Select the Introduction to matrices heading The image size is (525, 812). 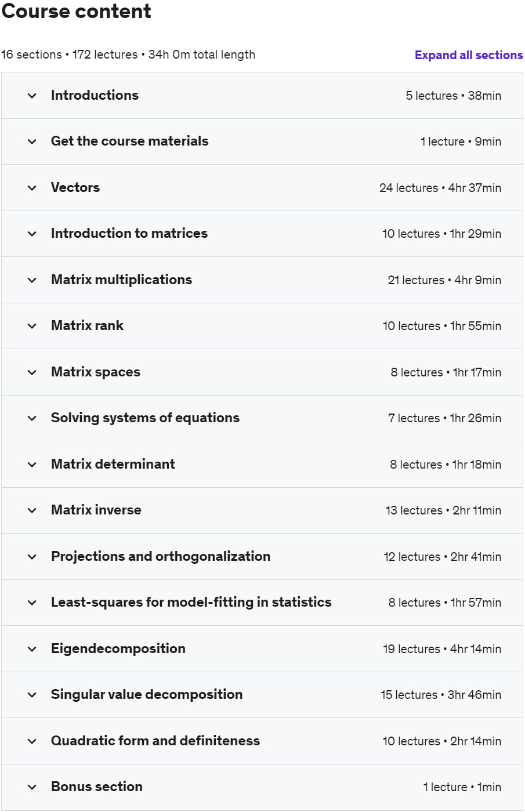pos(129,233)
